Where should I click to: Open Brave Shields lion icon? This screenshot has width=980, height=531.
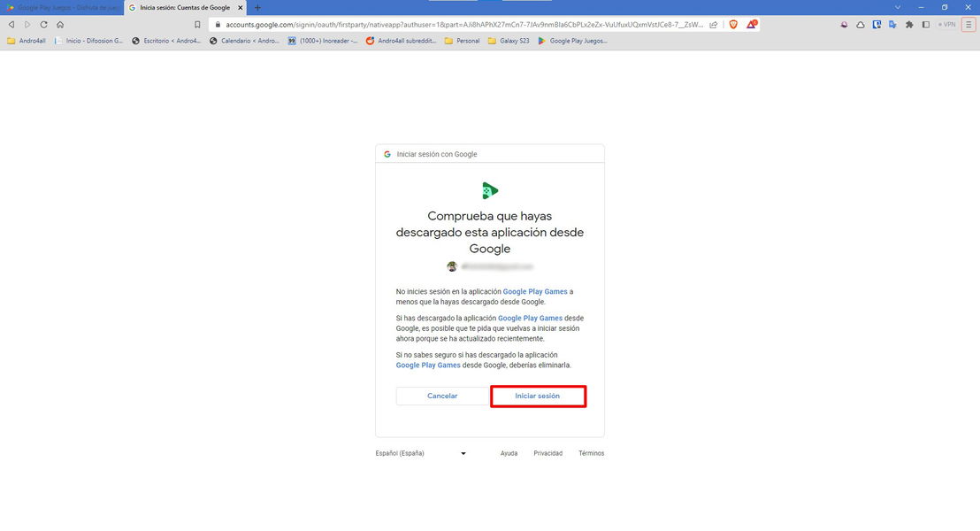(733, 25)
